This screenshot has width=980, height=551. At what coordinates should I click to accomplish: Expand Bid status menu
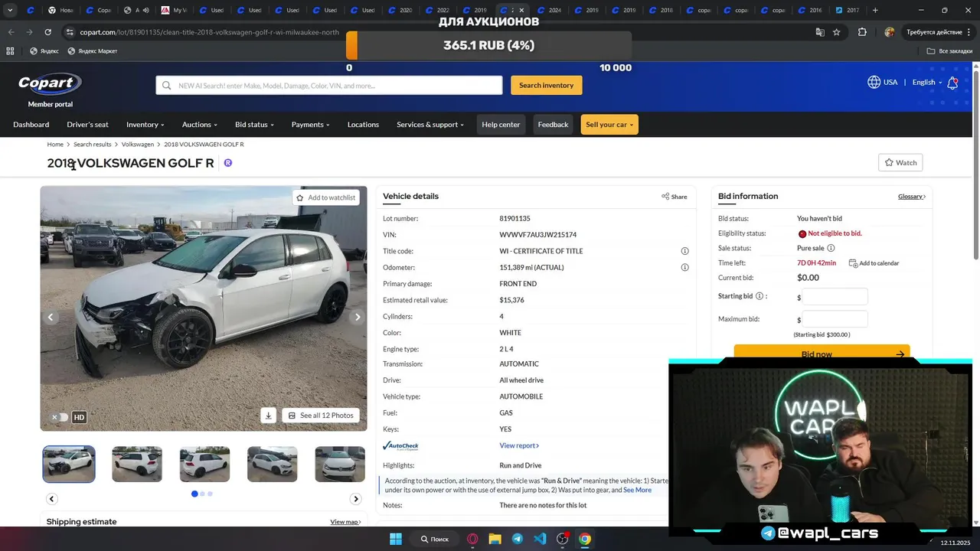click(x=254, y=125)
